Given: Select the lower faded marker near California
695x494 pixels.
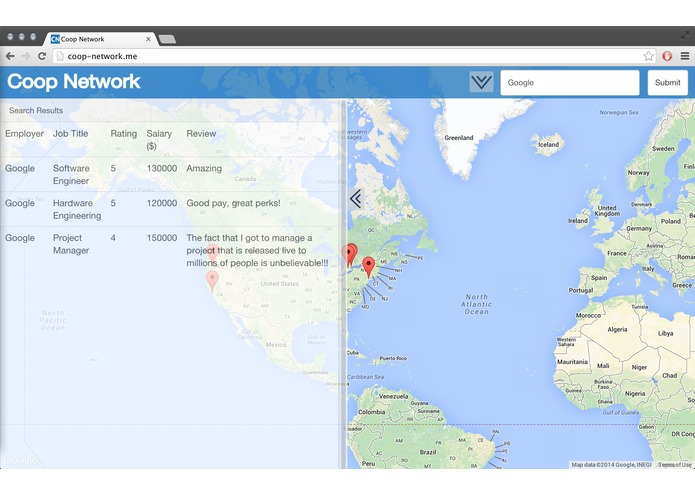Looking at the screenshot, I should [212, 281].
